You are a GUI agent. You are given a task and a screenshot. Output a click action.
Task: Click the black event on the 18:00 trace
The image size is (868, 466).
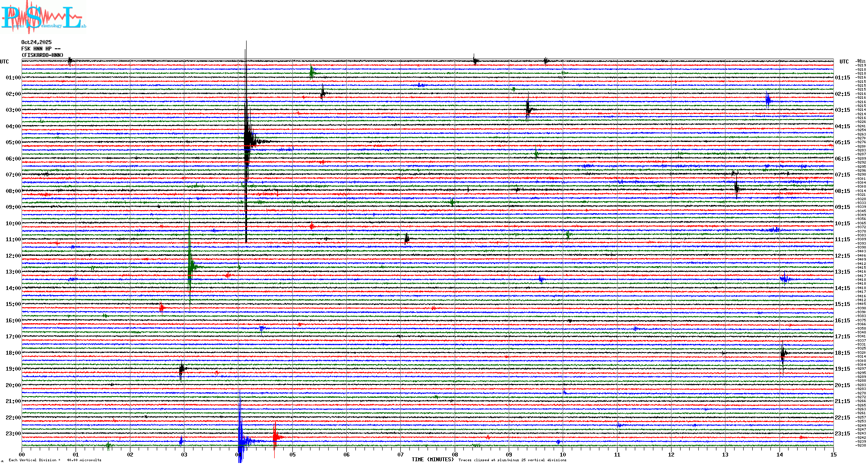pos(783,353)
